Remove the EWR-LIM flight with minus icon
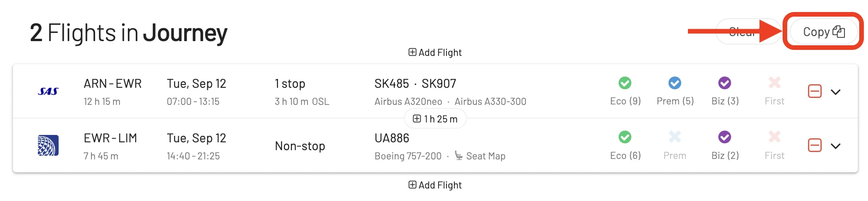The image size is (868, 201). (x=815, y=146)
